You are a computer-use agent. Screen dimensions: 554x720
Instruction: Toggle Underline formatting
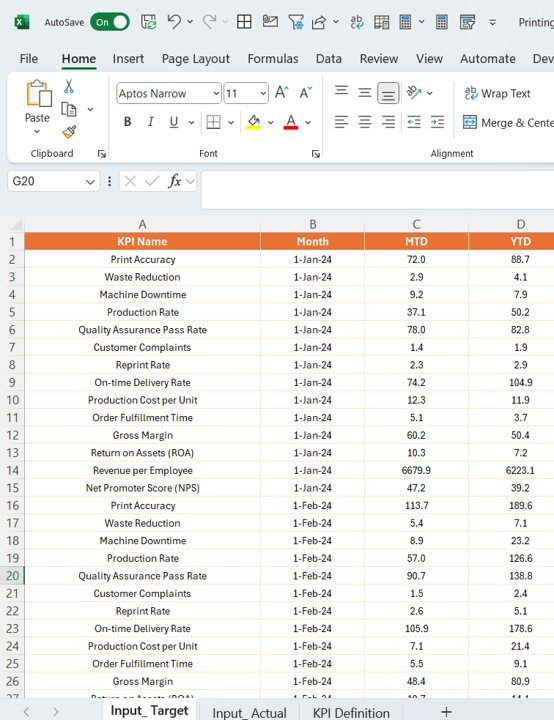coord(174,122)
